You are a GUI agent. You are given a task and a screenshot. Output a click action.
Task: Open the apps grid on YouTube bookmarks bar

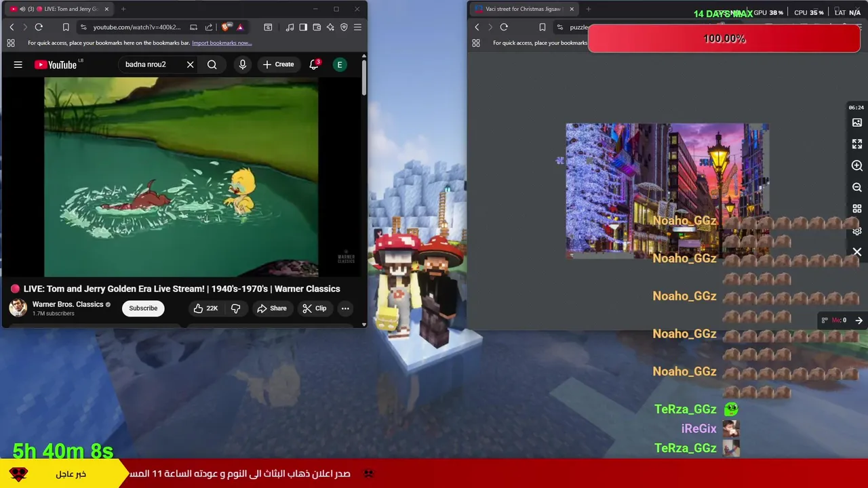pyautogui.click(x=11, y=43)
